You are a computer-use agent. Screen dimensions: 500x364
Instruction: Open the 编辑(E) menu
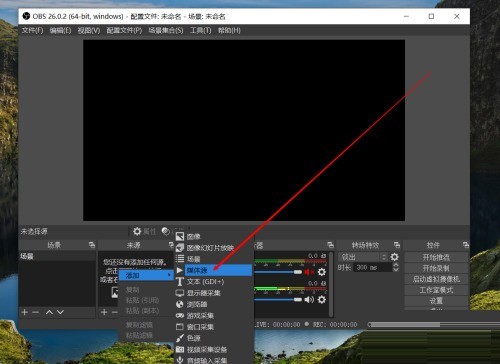[60, 30]
